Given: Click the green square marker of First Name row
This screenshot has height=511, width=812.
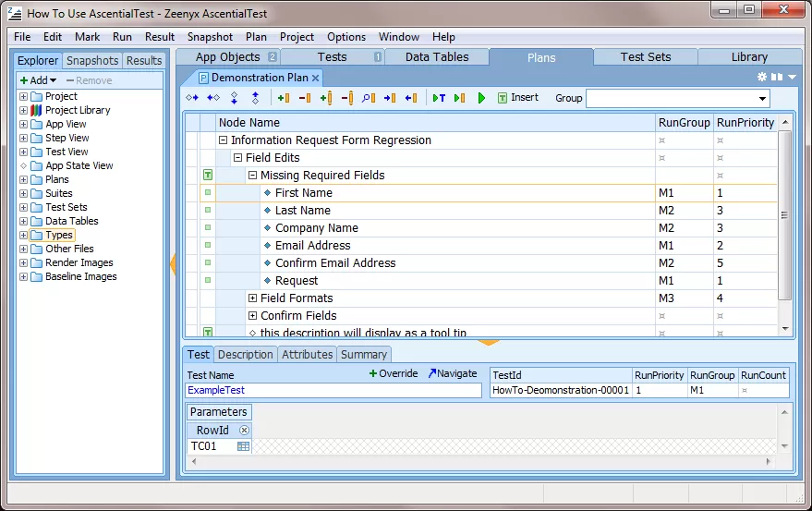Looking at the screenshot, I should click(x=208, y=192).
